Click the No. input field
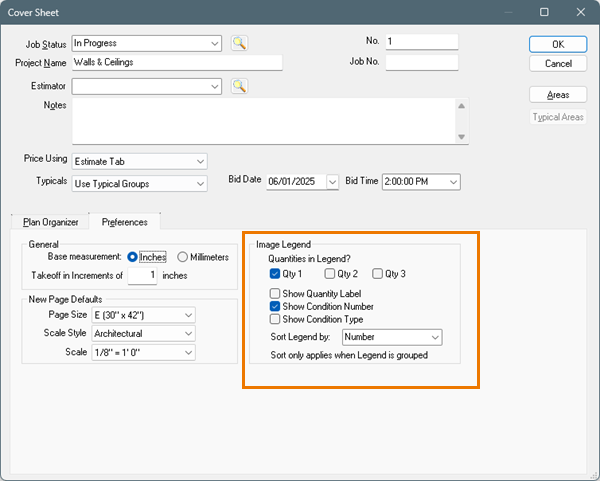This screenshot has width=600, height=481. 422,42
